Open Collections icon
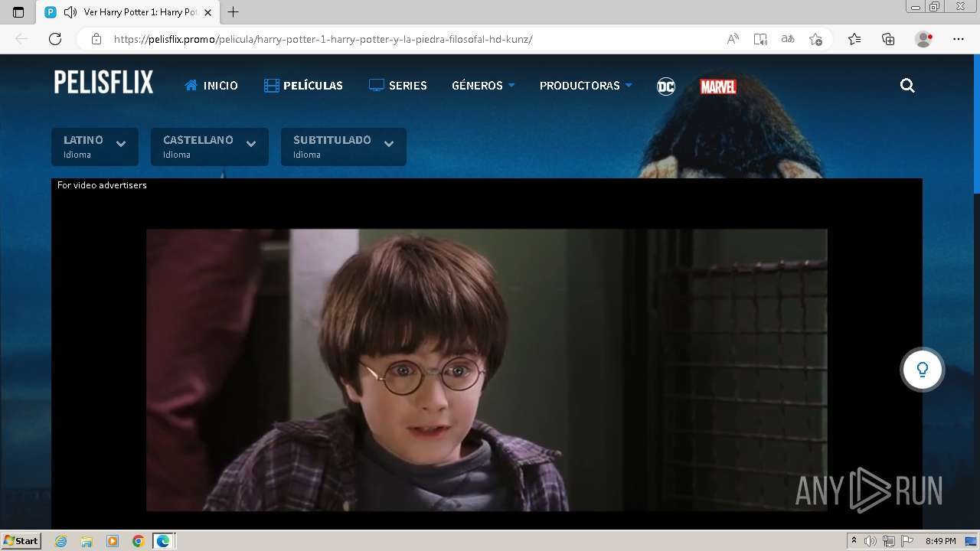 click(888, 39)
